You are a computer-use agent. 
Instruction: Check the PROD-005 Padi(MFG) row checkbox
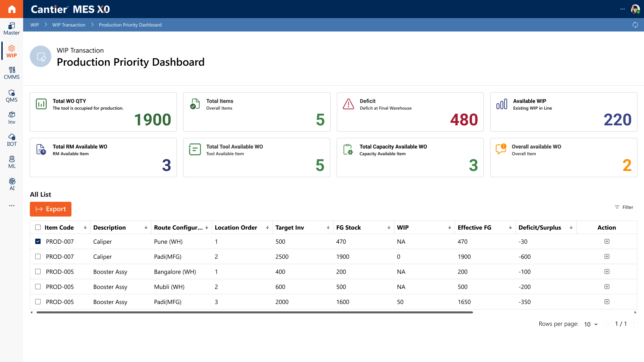click(x=38, y=302)
